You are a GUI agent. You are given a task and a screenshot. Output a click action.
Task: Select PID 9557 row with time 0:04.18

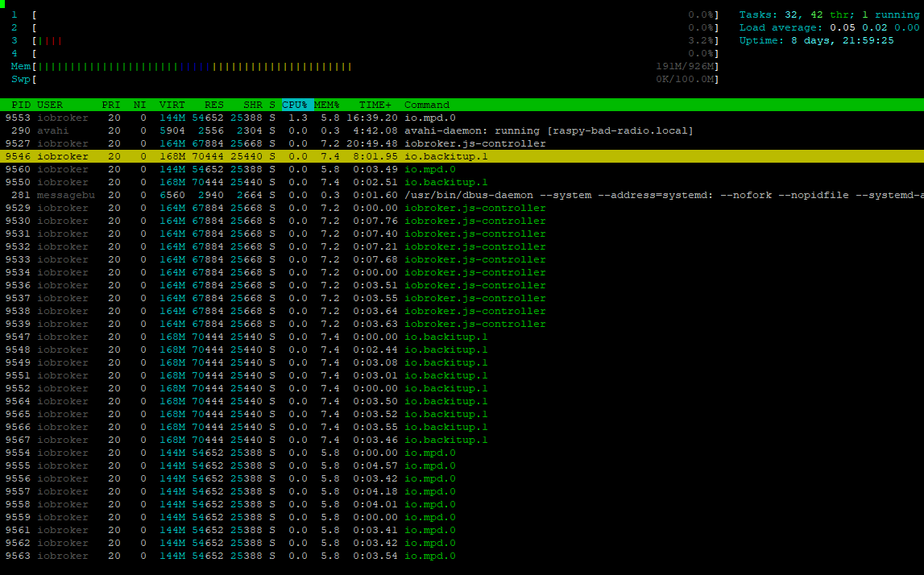[462, 492]
